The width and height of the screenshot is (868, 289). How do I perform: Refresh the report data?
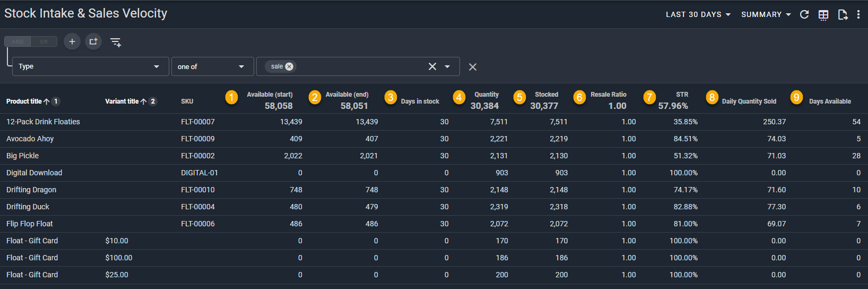pyautogui.click(x=804, y=14)
